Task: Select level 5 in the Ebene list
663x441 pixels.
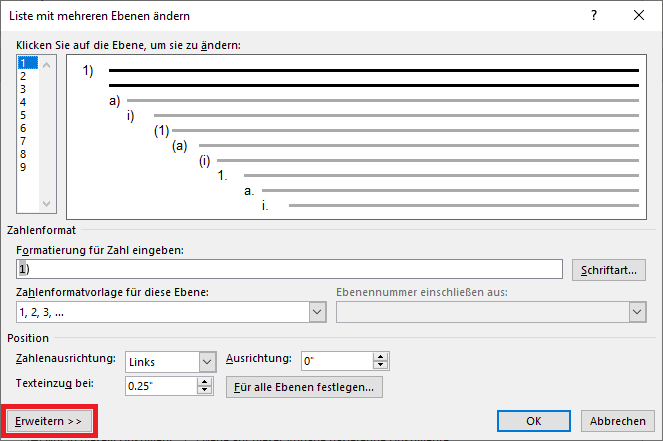Action: pos(28,115)
